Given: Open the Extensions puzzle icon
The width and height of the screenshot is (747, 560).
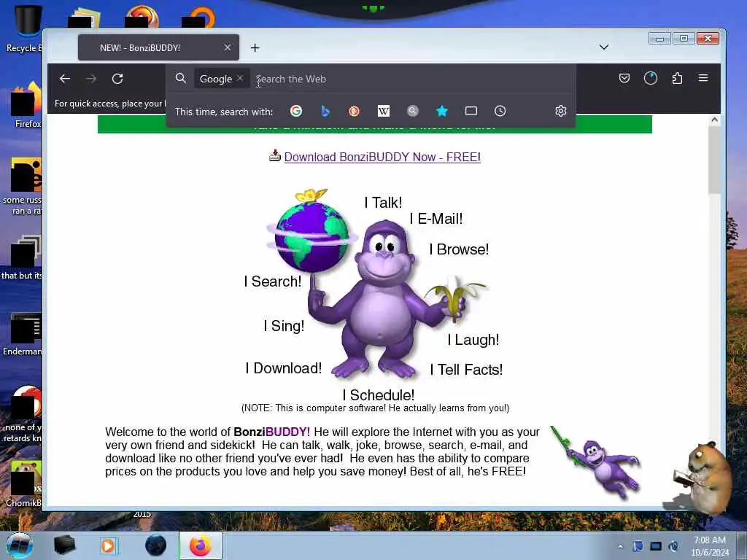Looking at the screenshot, I should 677,78.
